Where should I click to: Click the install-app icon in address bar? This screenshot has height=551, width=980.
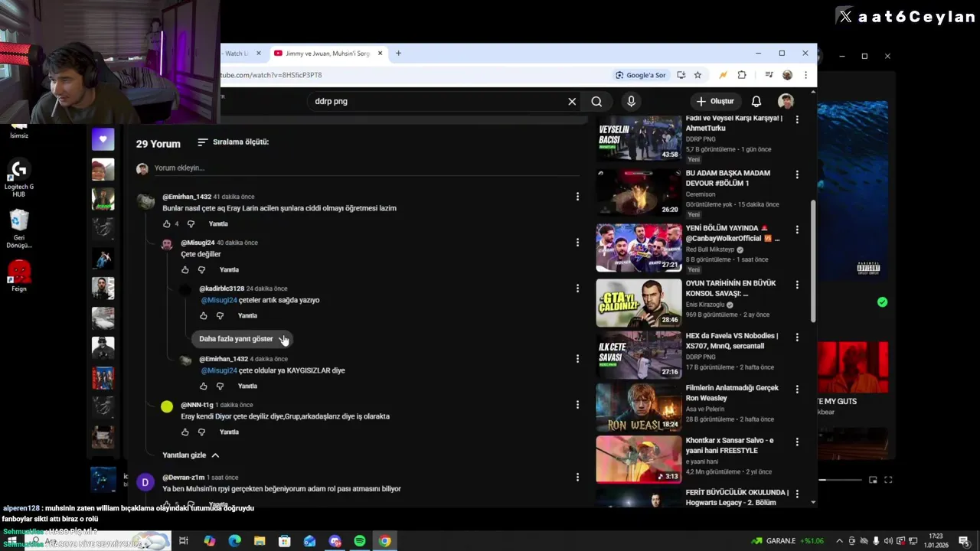tap(681, 75)
